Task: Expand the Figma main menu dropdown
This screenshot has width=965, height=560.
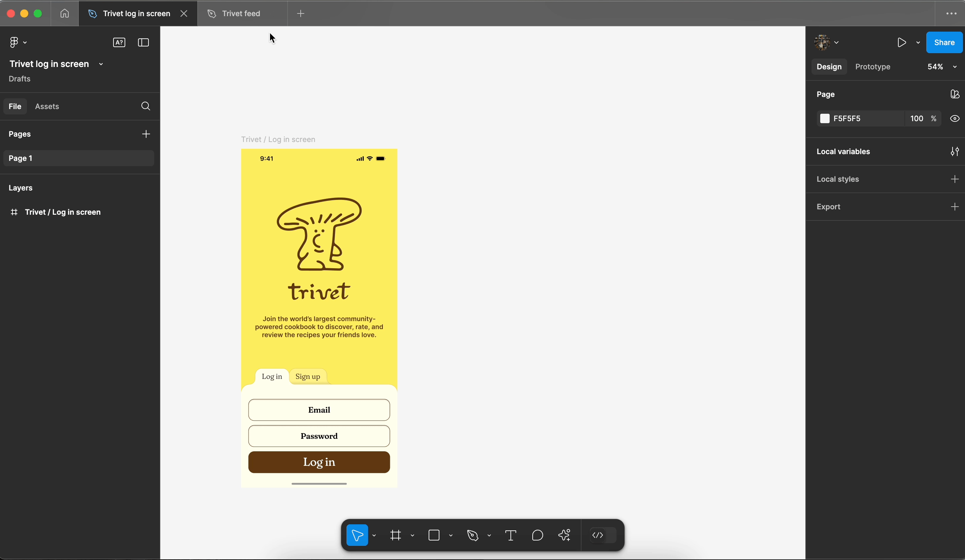Action: tap(18, 42)
